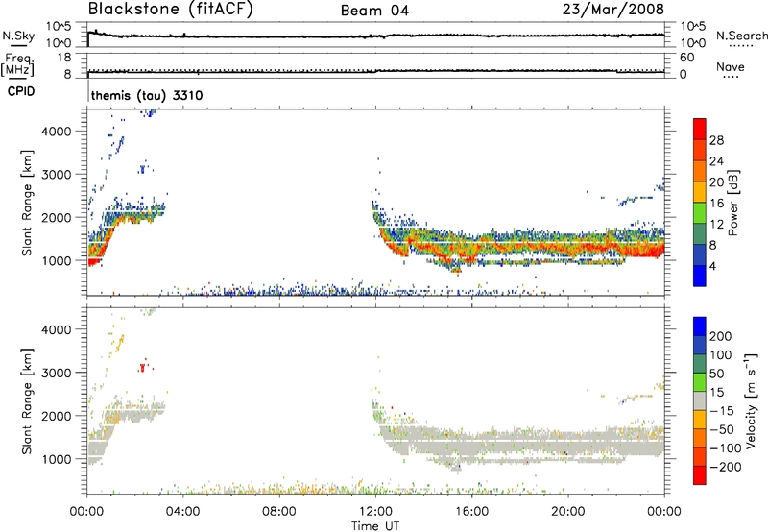
Task: Click the date '23/Mar/2008'
Action: pyautogui.click(x=613, y=10)
